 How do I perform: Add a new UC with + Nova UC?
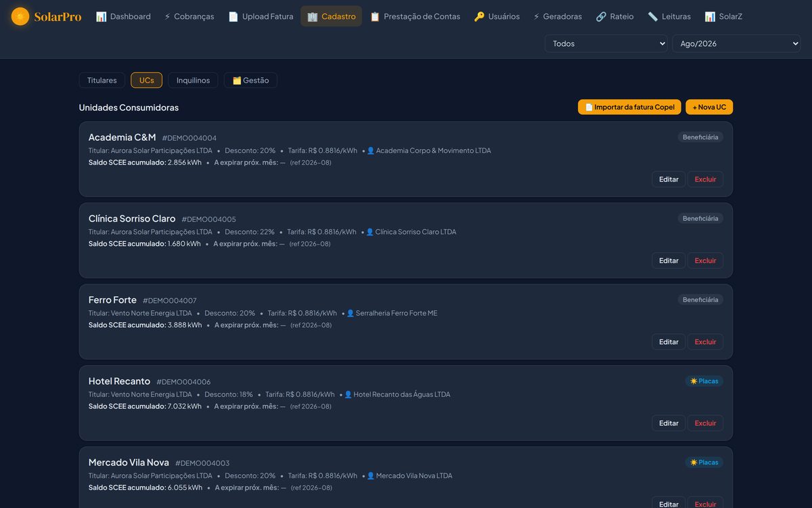tap(709, 107)
